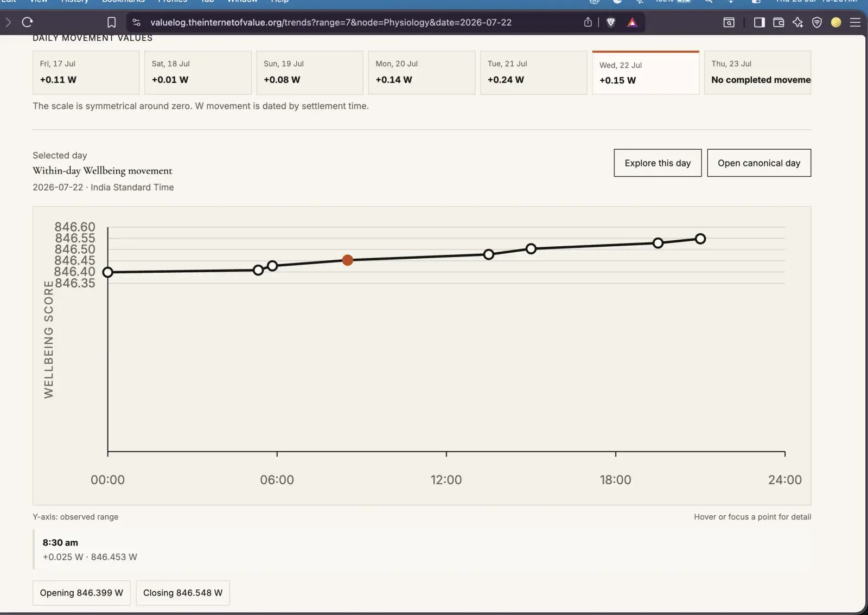The image size is (868, 615).
Task: Bookmark this page with the bookmark icon
Action: click(x=111, y=22)
